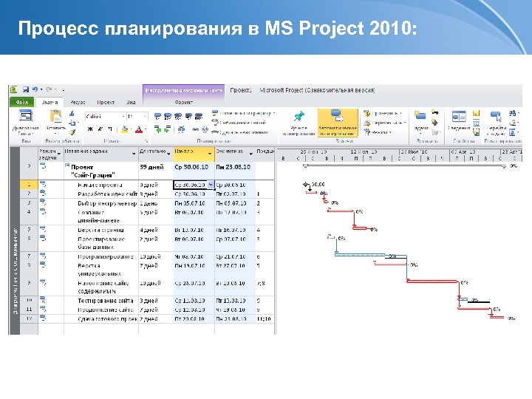Screen dimensions: 532x399
Task: Click the "Программирование" task name cell
Action: coord(101,256)
